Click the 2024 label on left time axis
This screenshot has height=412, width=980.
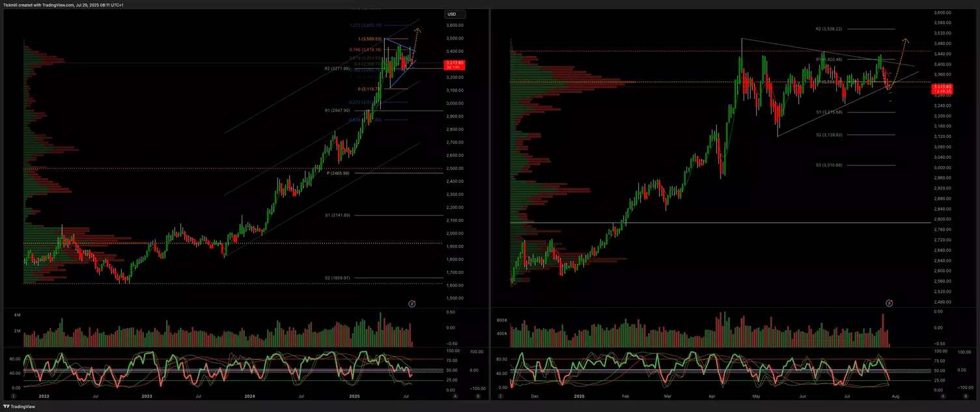[x=249, y=396]
